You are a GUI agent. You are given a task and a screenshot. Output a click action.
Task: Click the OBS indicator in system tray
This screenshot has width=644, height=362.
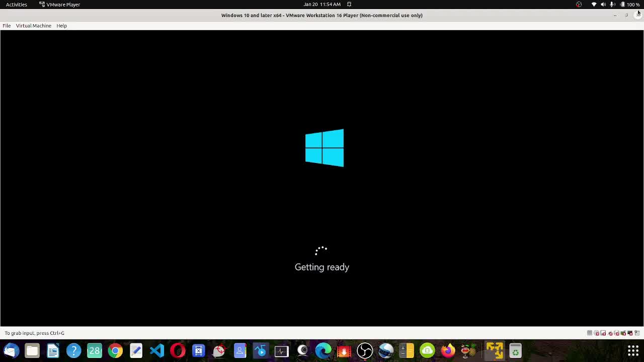click(x=579, y=5)
